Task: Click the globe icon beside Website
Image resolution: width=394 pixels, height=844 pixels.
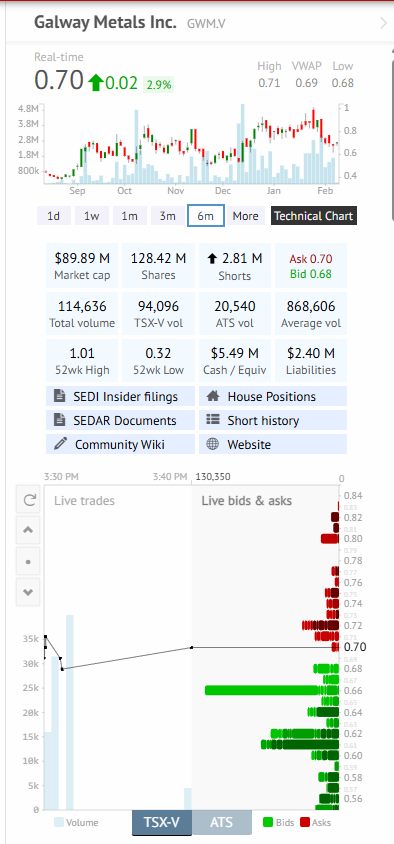Action: [213, 444]
